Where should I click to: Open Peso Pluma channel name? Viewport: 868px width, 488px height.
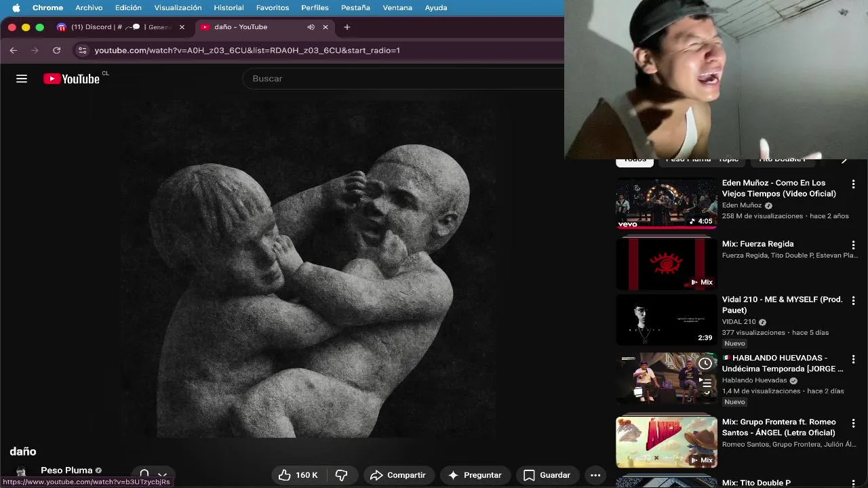click(66, 470)
